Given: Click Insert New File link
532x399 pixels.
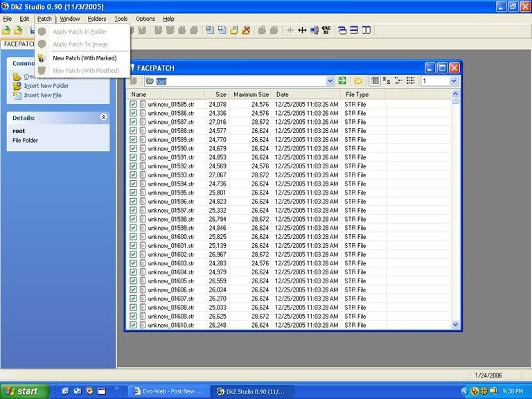Looking at the screenshot, I should coord(43,96).
